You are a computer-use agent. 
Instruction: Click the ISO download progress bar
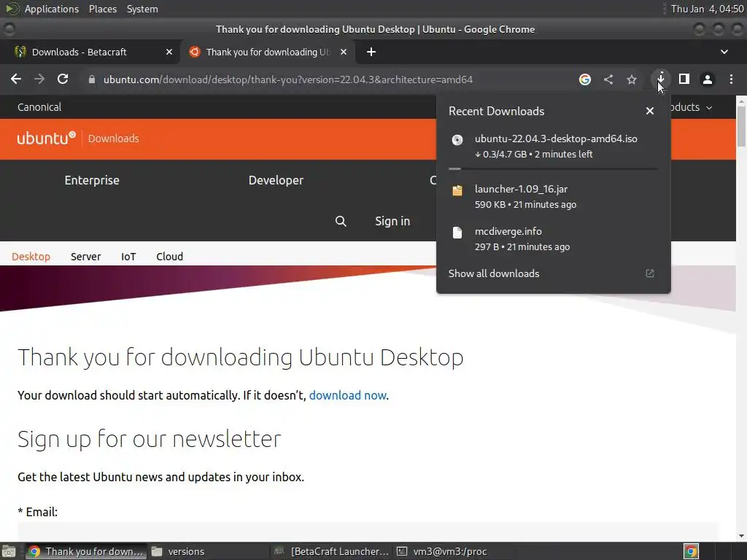[x=553, y=168]
